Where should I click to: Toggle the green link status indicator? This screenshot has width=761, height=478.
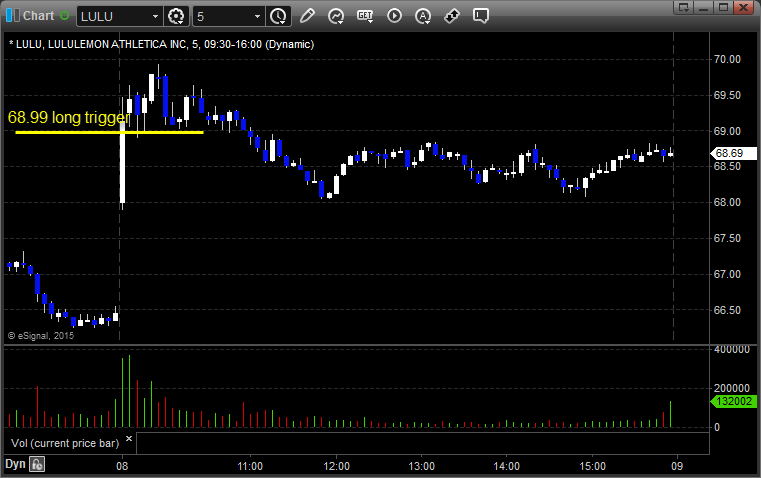(65, 16)
